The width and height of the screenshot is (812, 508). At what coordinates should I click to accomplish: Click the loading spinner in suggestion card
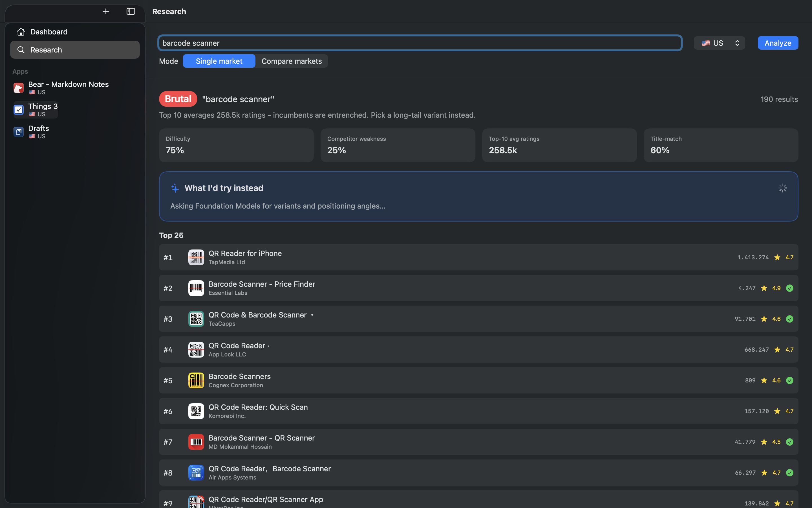click(x=782, y=188)
